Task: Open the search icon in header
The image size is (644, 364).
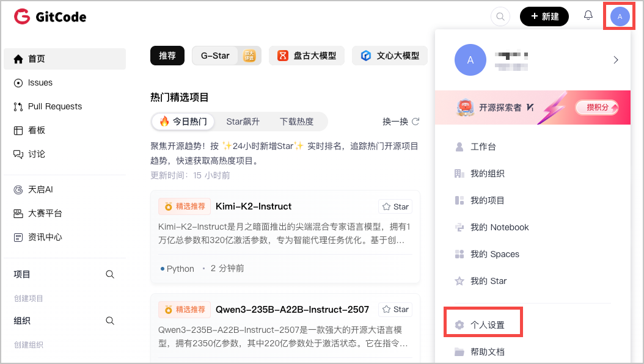Action: point(500,16)
